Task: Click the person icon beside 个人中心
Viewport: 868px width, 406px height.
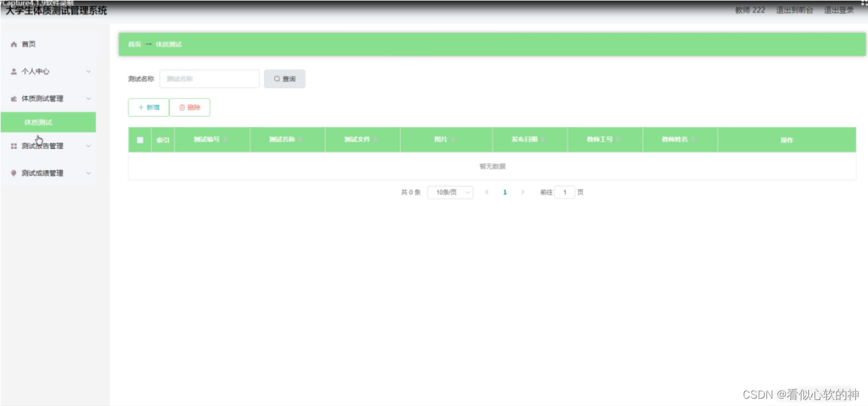Action: 14,72
